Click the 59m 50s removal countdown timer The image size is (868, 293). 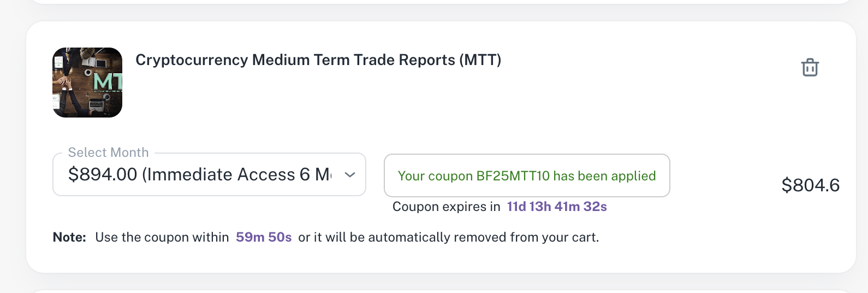coord(264,237)
